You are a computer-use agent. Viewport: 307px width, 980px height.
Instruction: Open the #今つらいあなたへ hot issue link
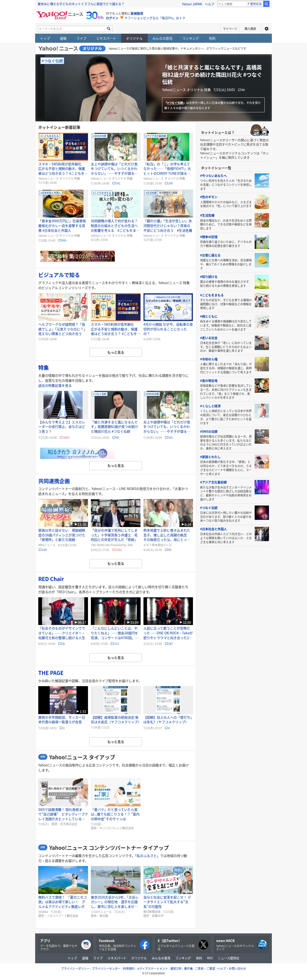pos(213,176)
